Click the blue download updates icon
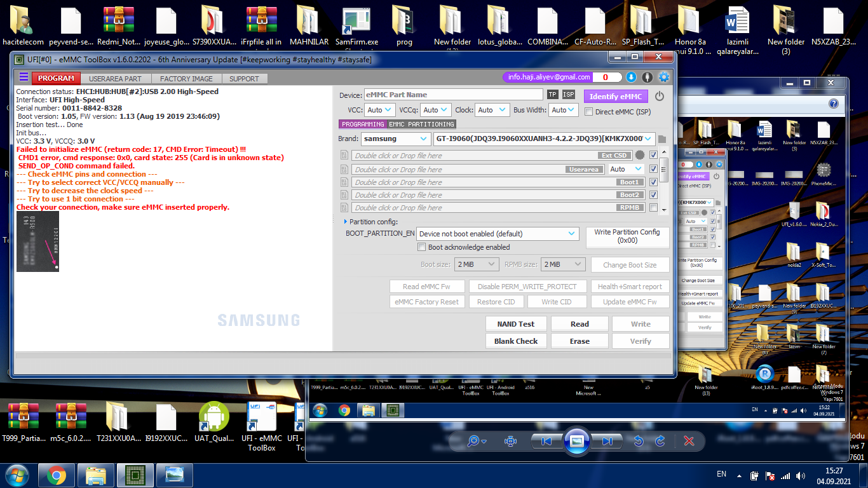 pos(631,78)
